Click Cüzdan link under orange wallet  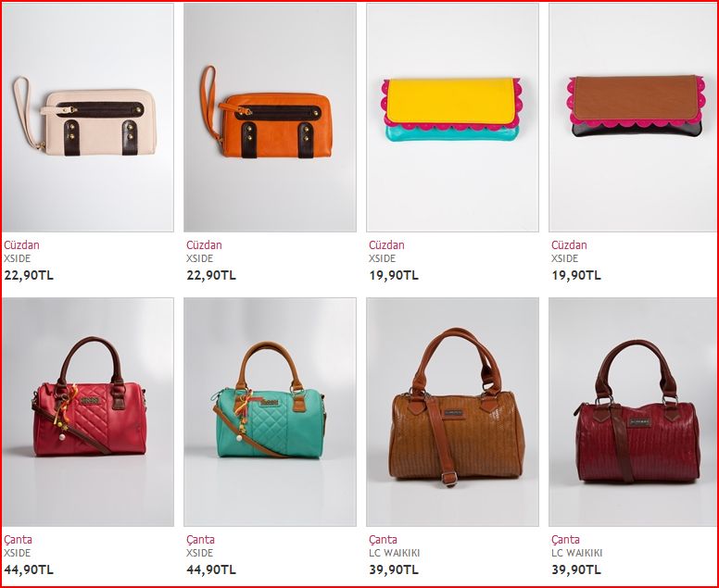pyautogui.click(x=204, y=244)
